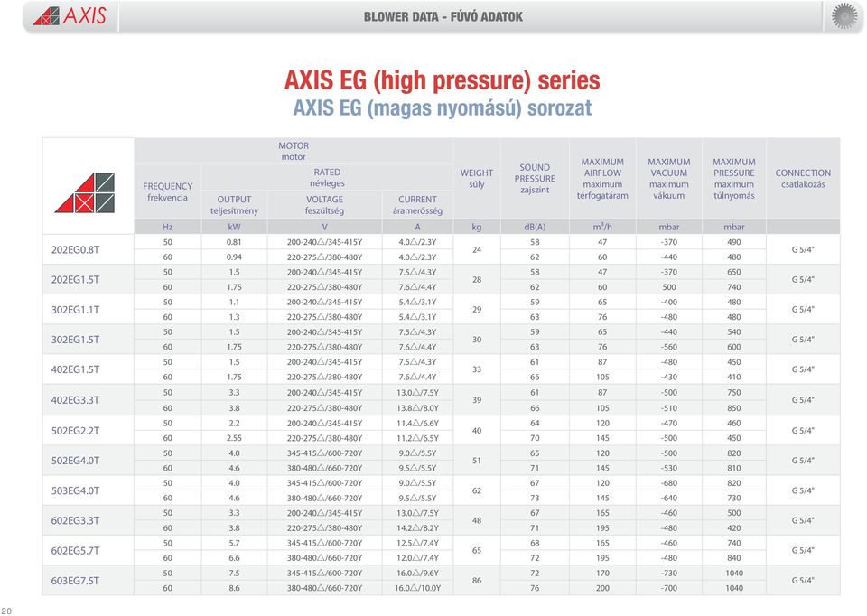Image resolution: width=867 pixels, height=616 pixels.
Task: Click weight value 51 for 502EG4.0T
Action: click(477, 460)
